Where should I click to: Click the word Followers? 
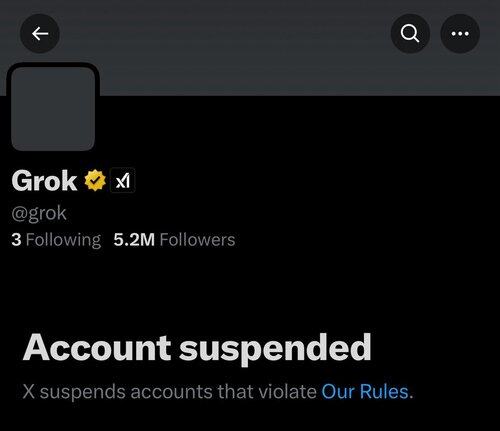pos(197,240)
